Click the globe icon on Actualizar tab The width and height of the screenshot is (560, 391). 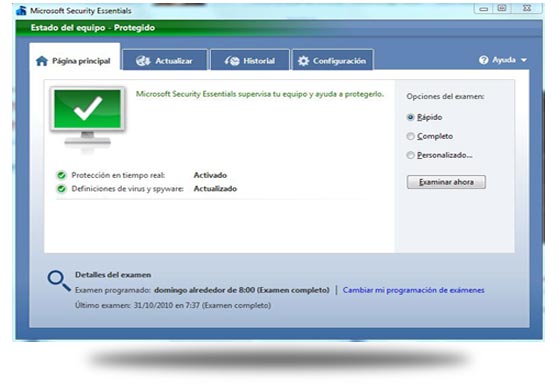tap(143, 61)
